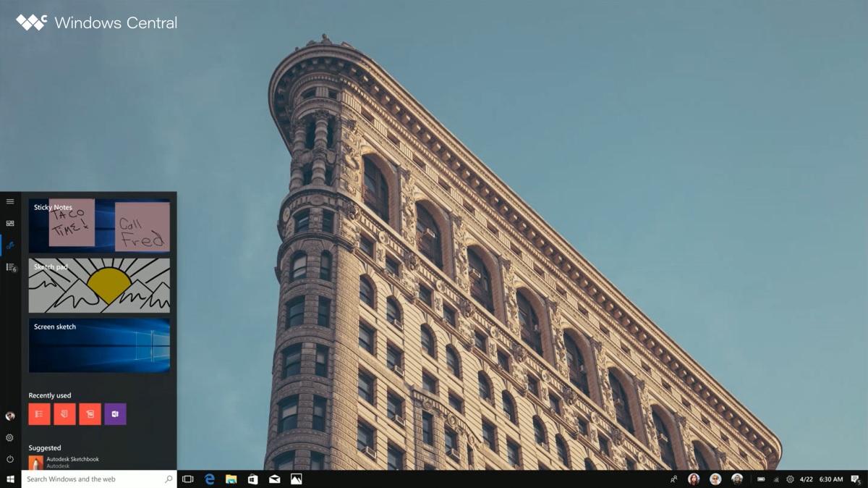Viewport: 868px width, 488px height.
Task: Open Task View from the taskbar
Action: pos(188,479)
